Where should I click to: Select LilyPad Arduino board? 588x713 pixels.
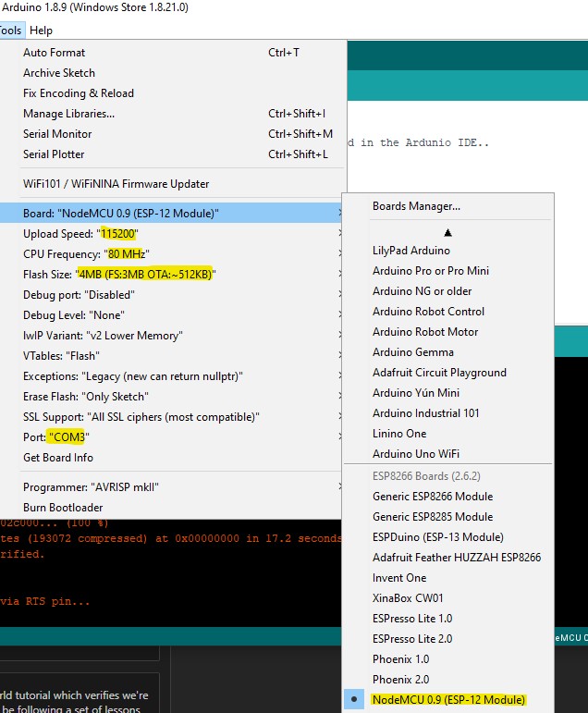click(448, 251)
